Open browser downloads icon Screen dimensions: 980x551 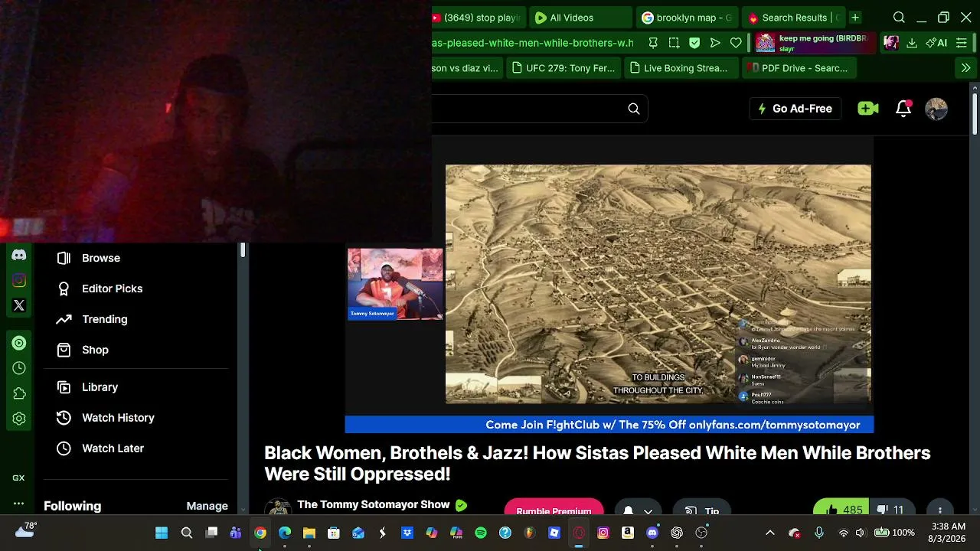(x=912, y=43)
